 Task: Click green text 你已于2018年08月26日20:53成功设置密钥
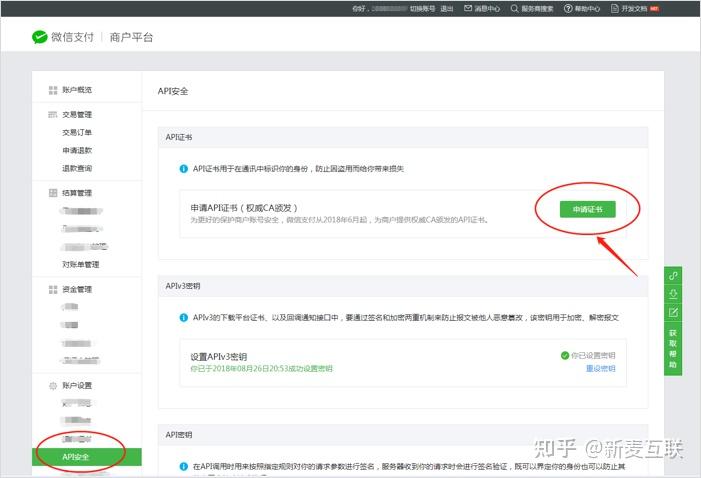click(x=262, y=368)
